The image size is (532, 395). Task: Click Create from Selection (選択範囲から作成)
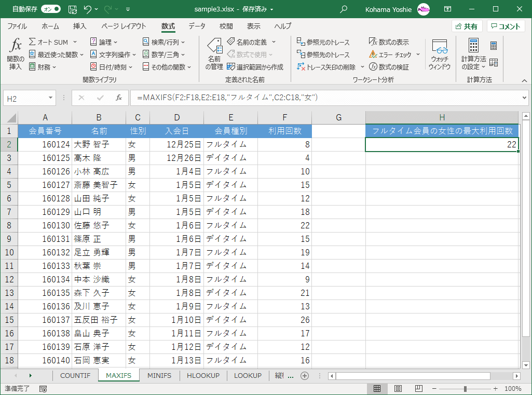255,67
